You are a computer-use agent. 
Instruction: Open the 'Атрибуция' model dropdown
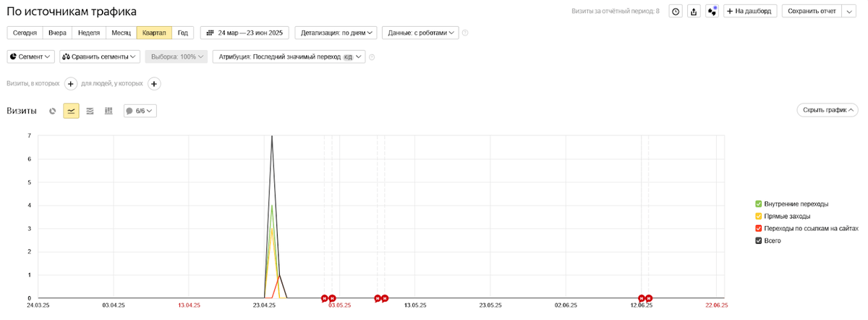289,56
